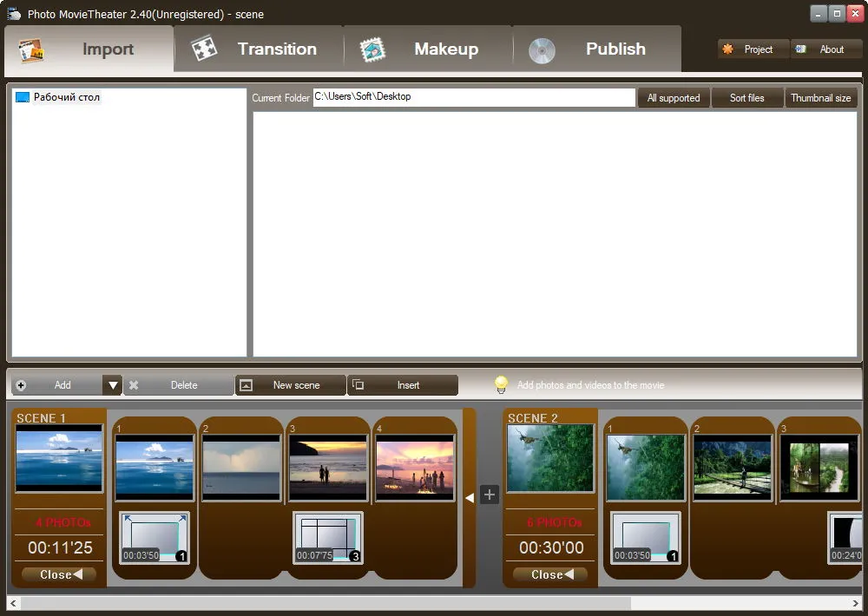Collapse Scene 2 with Close button
The image size is (868, 616).
pyautogui.click(x=550, y=574)
